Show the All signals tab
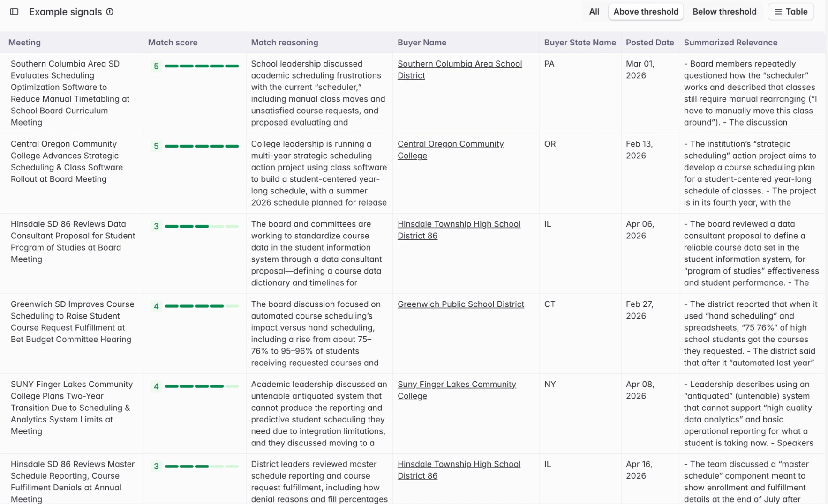828x504 pixels. tap(594, 12)
